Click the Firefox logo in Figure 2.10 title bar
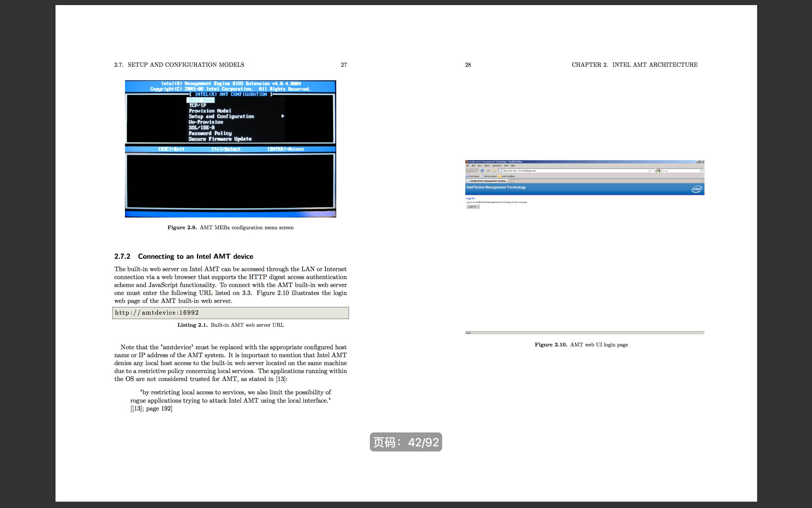This screenshot has height=508, width=812. (x=467, y=162)
